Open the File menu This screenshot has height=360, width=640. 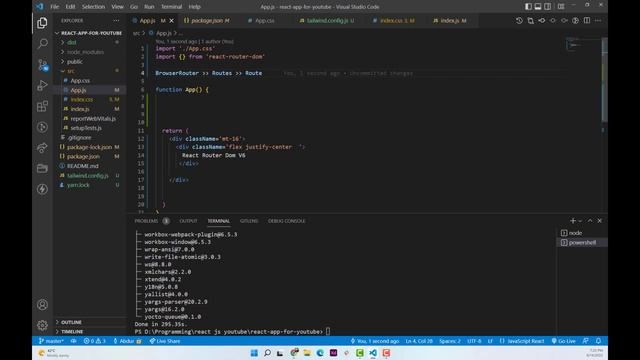click(x=54, y=7)
